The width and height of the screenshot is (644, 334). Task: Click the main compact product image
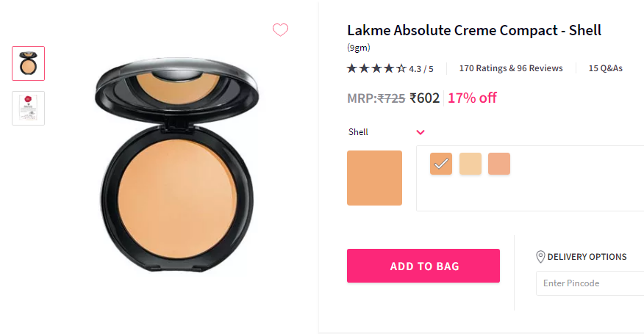[x=177, y=164]
